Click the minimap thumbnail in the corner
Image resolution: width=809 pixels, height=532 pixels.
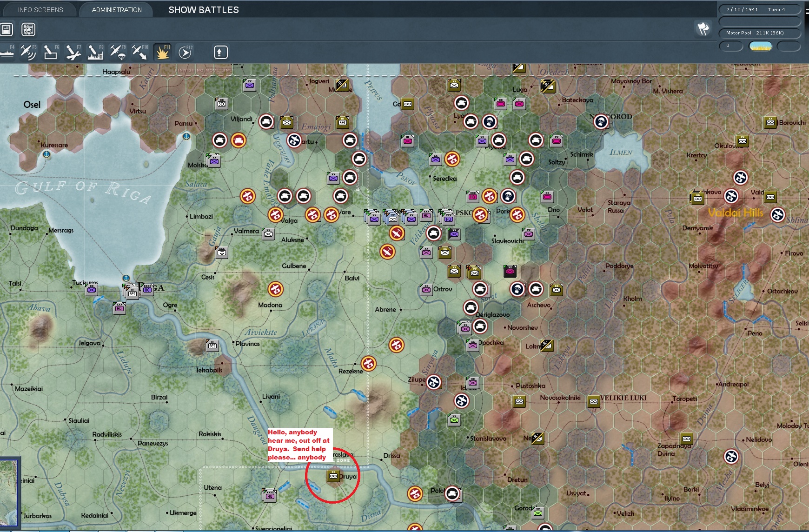[x=9, y=493]
